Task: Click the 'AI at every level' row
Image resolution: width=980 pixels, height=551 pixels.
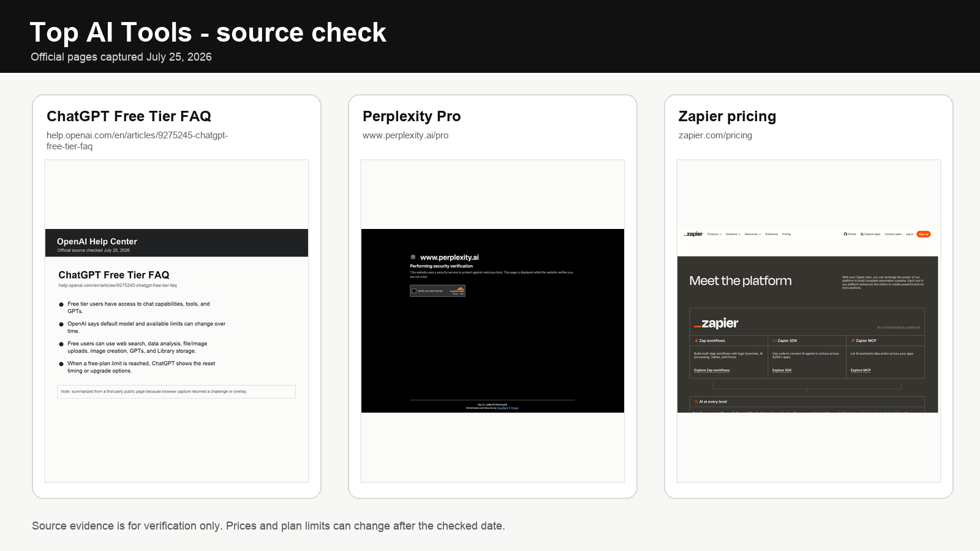Action: tap(807, 402)
